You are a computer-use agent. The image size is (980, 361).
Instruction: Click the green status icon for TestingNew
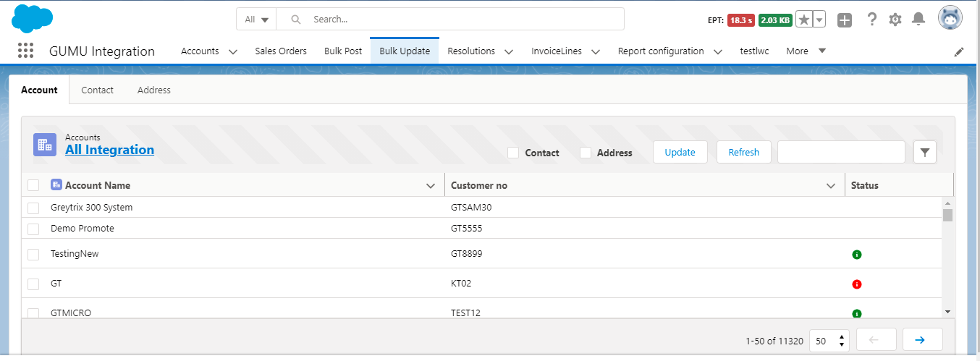coord(857,255)
